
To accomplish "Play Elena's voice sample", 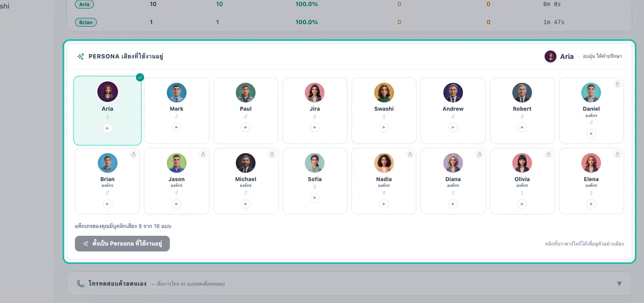I will (591, 204).
